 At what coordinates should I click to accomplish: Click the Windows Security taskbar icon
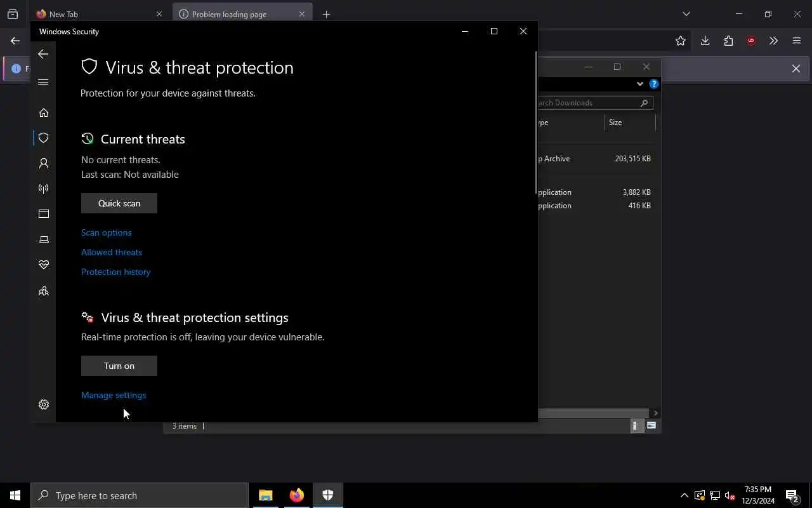pos(327,495)
